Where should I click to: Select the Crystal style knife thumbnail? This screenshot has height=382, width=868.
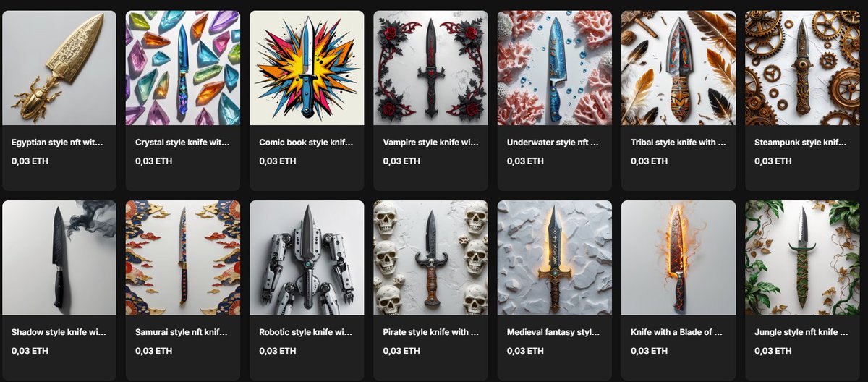(x=183, y=68)
